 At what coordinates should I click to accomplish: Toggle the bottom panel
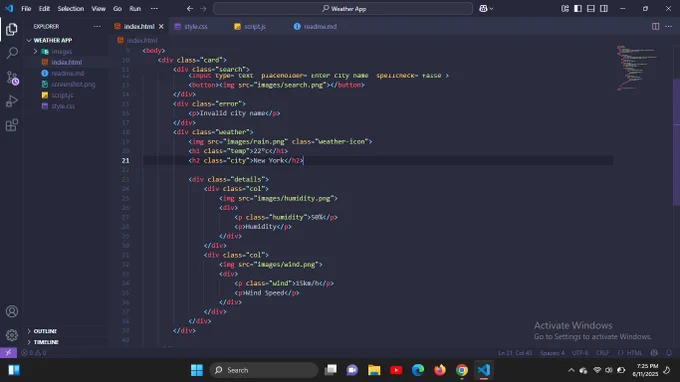point(591,8)
